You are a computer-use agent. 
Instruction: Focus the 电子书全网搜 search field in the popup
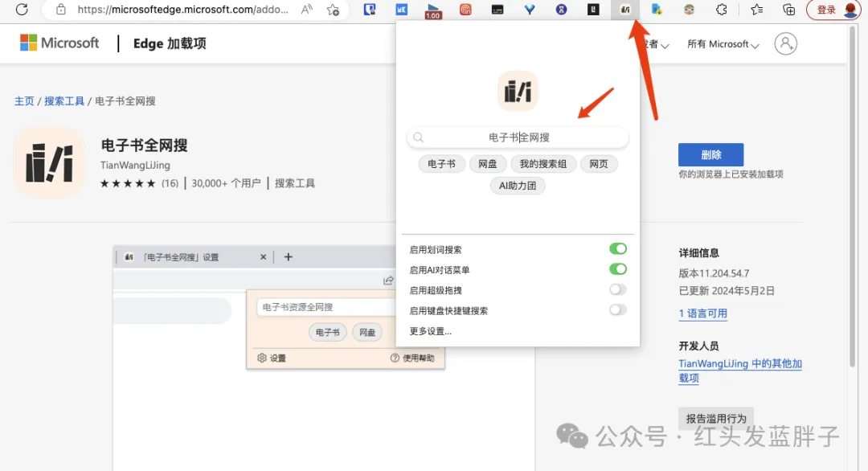tap(518, 137)
